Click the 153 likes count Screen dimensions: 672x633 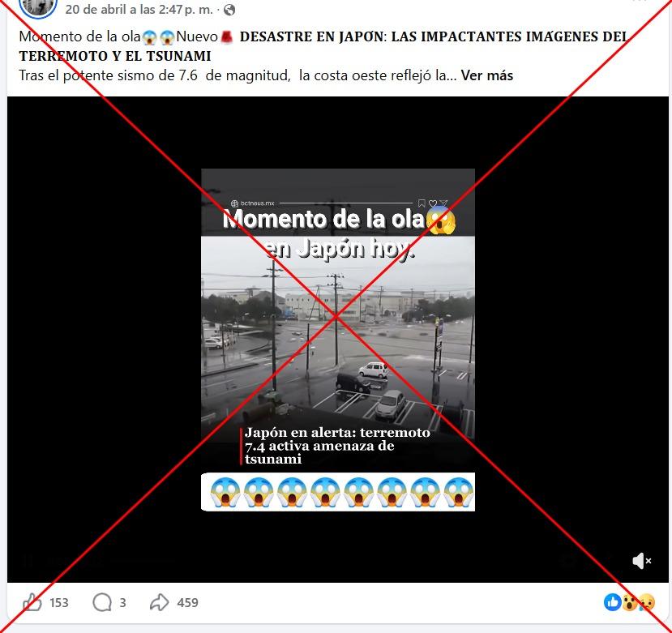[x=58, y=603]
